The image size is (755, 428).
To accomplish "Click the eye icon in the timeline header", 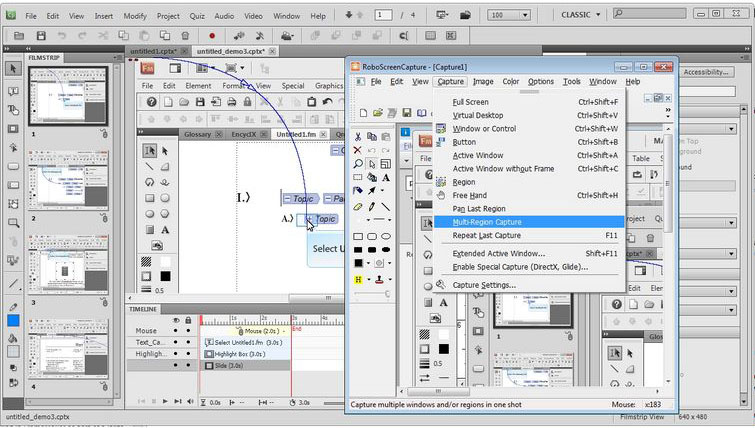I will (x=176, y=320).
